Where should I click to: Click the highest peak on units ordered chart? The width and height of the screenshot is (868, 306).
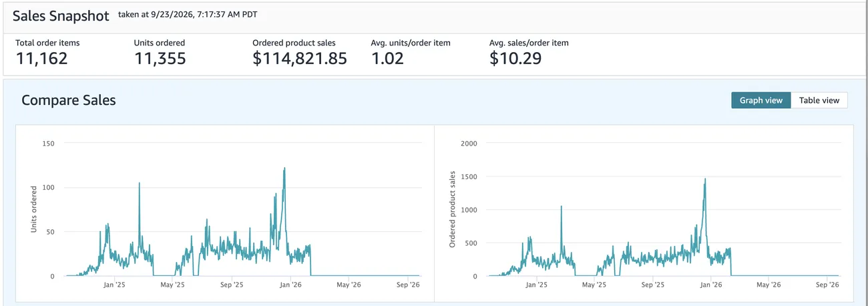click(284, 168)
